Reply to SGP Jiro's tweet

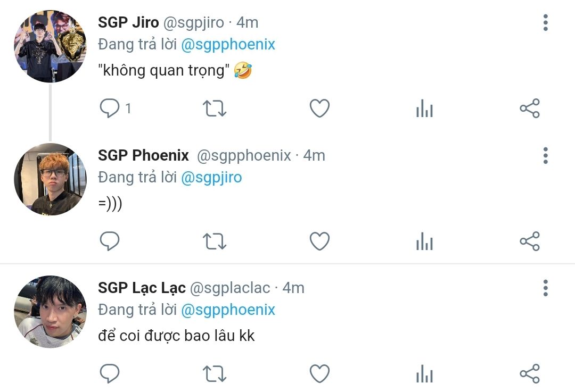(110, 108)
